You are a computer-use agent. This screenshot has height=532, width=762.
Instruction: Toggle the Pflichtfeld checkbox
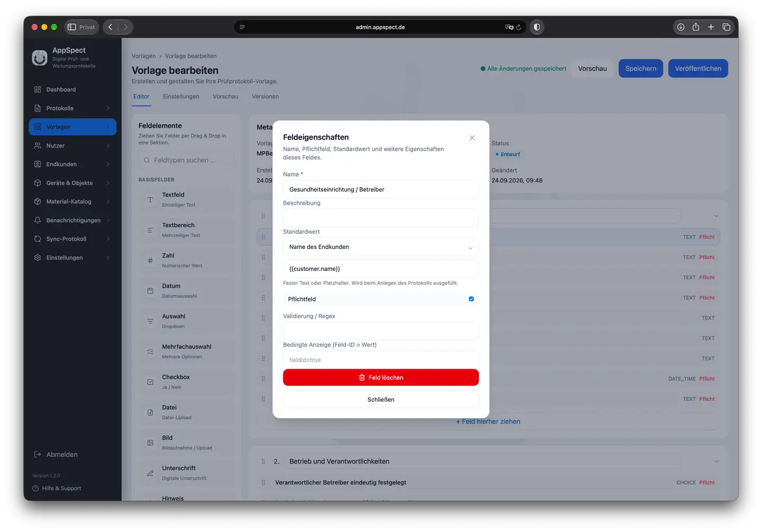471,299
